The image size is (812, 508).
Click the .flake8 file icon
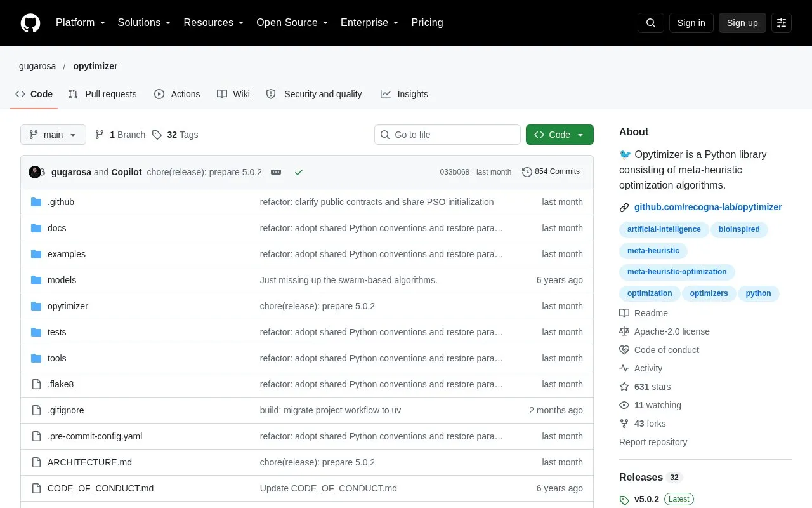tap(36, 384)
